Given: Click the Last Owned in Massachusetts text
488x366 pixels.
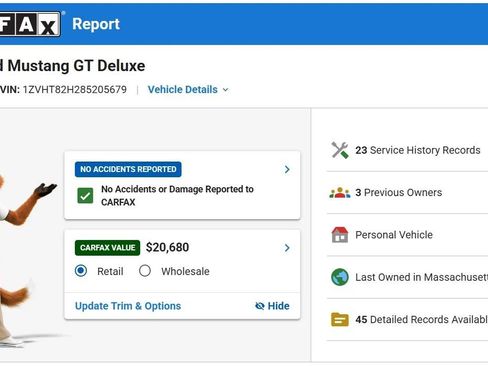Looking at the screenshot, I should [x=422, y=277].
